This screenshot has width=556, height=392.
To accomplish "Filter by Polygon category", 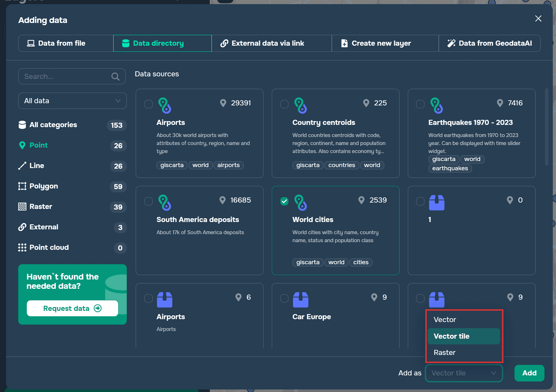I will point(72,186).
